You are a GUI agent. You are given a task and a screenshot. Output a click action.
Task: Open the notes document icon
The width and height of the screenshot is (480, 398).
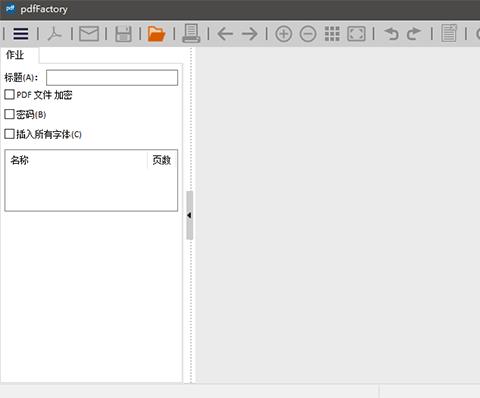449,33
